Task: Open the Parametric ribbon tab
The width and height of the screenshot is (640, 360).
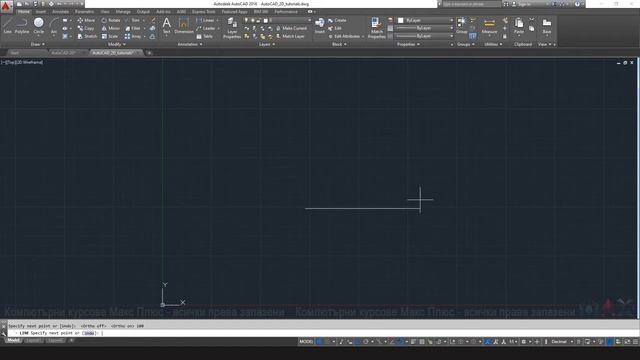Action: coord(84,12)
